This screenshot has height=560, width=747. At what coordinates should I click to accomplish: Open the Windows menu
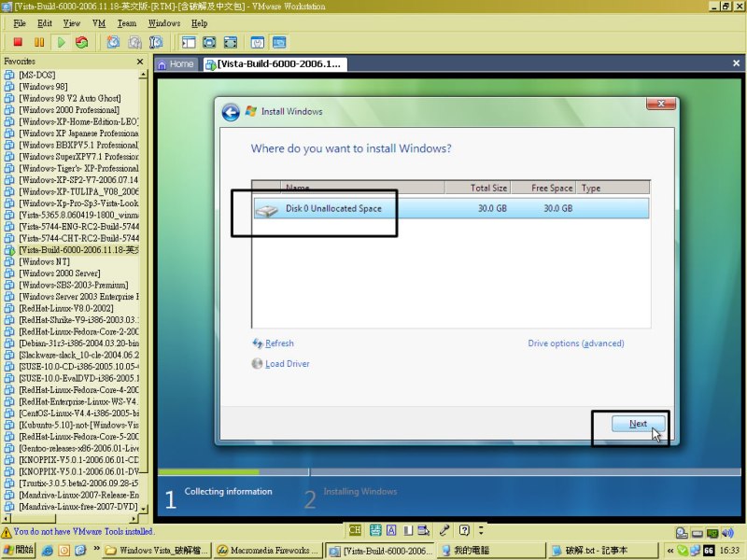coord(164,23)
